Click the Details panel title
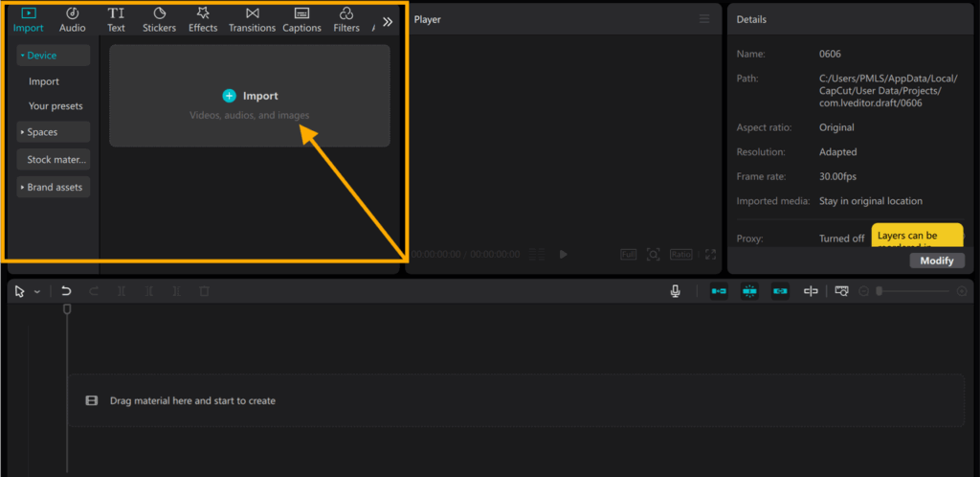 (x=751, y=19)
